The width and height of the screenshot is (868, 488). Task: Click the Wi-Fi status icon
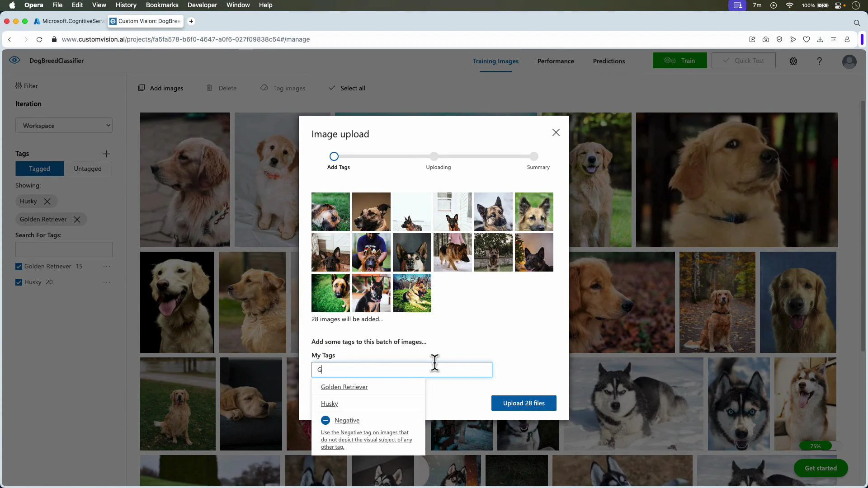click(x=789, y=5)
